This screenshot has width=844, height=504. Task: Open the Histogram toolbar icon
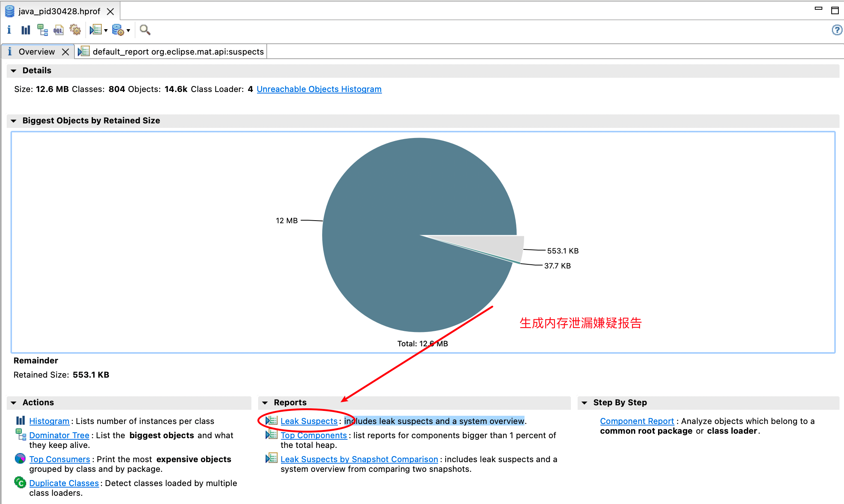click(x=25, y=30)
